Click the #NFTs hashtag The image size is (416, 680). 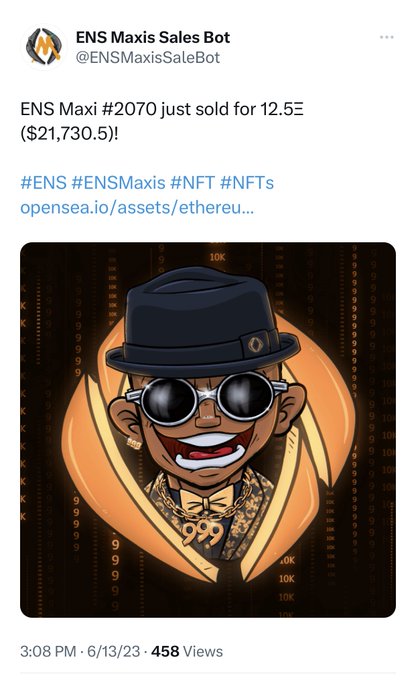[247, 183]
